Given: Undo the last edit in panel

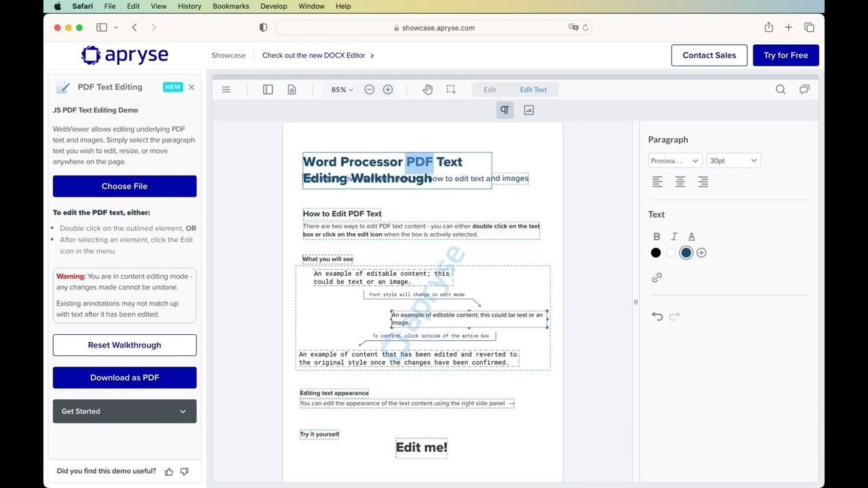Looking at the screenshot, I should pos(657,316).
